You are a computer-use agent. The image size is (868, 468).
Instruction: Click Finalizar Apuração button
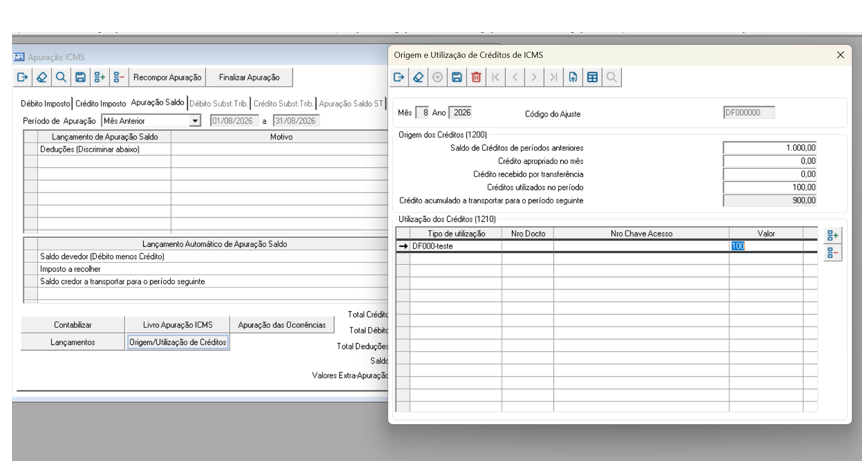[x=249, y=78]
